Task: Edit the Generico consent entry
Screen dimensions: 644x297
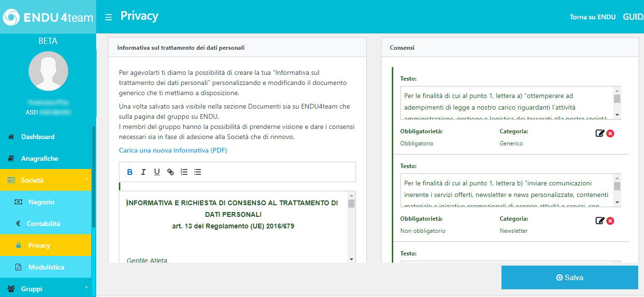Action: coord(600,133)
